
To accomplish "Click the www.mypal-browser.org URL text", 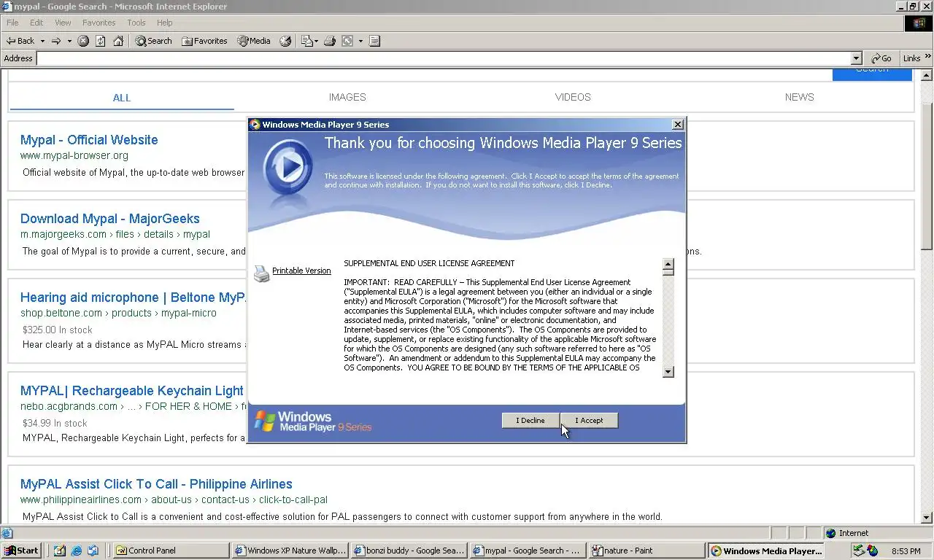I will pyautogui.click(x=74, y=155).
